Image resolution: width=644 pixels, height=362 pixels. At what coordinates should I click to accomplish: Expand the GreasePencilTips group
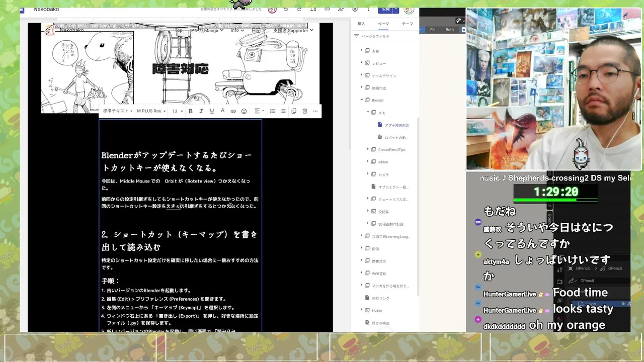[368, 150]
